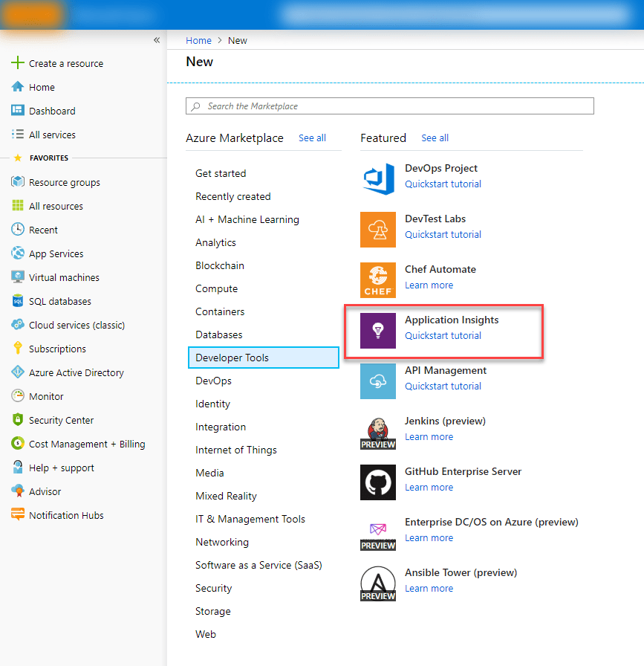Click the Jenkins preview icon
This screenshot has height=666, width=644.
[378, 432]
